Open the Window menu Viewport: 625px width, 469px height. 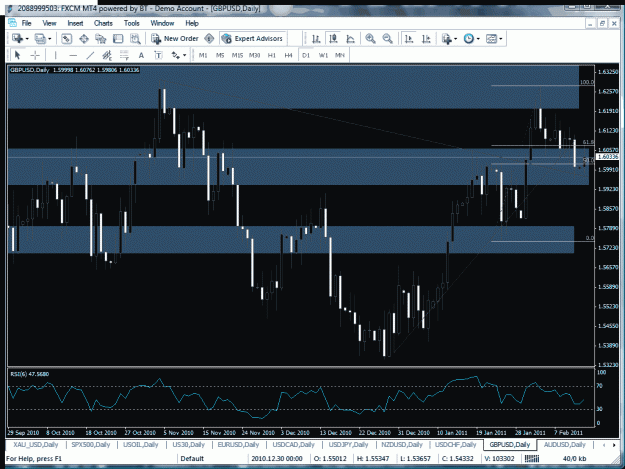pos(162,23)
